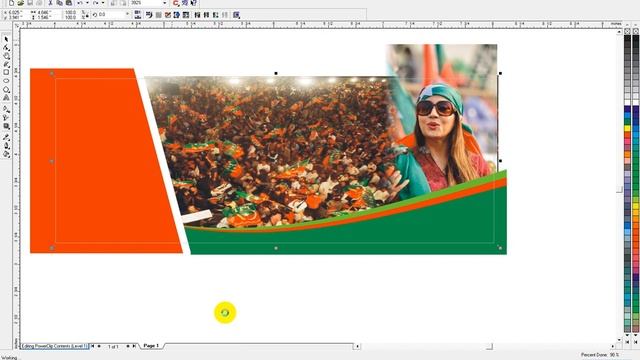Click the Redo arrow icon
The width and height of the screenshot is (640, 360).
click(x=96, y=3)
